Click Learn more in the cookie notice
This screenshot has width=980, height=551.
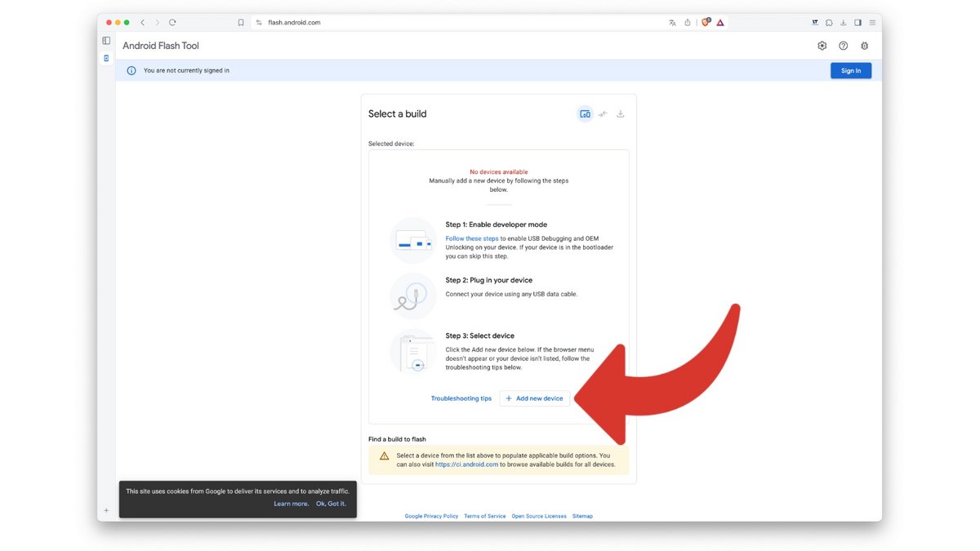(292, 504)
